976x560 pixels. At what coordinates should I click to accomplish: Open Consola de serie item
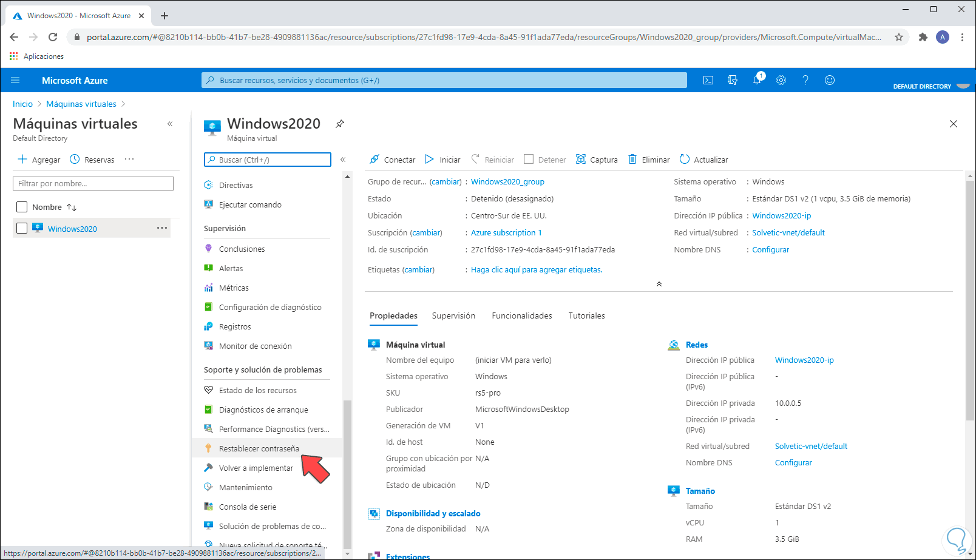tap(247, 507)
